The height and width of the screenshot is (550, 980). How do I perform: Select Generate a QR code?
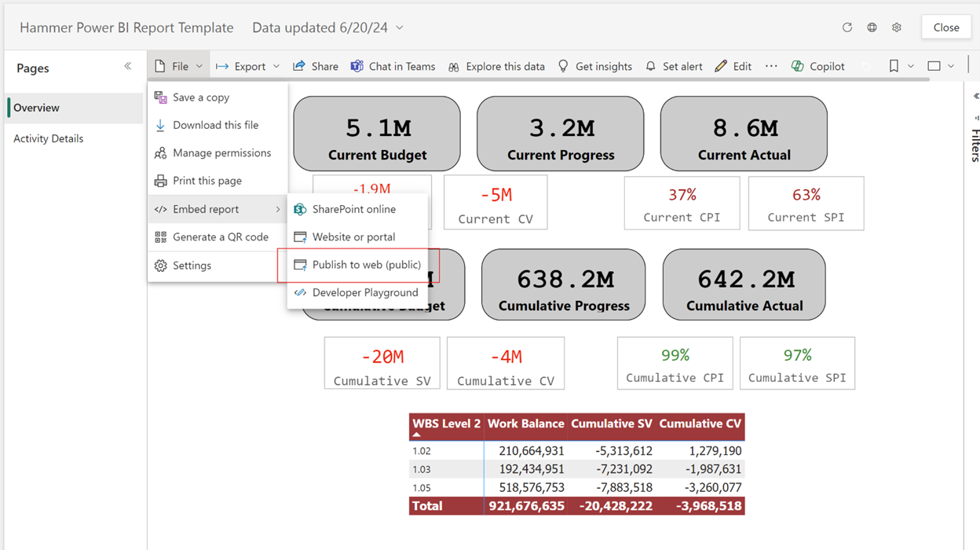pos(218,236)
